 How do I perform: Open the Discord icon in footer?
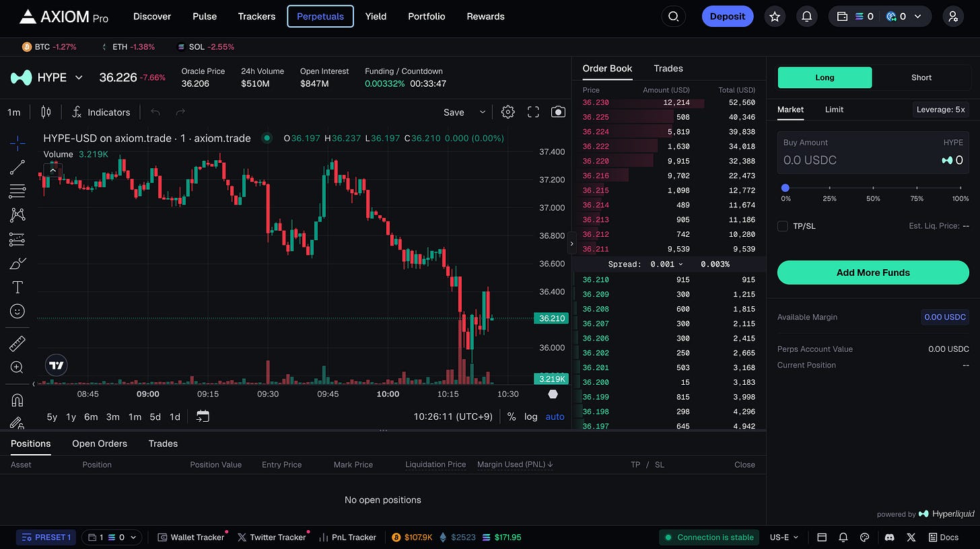(x=889, y=537)
